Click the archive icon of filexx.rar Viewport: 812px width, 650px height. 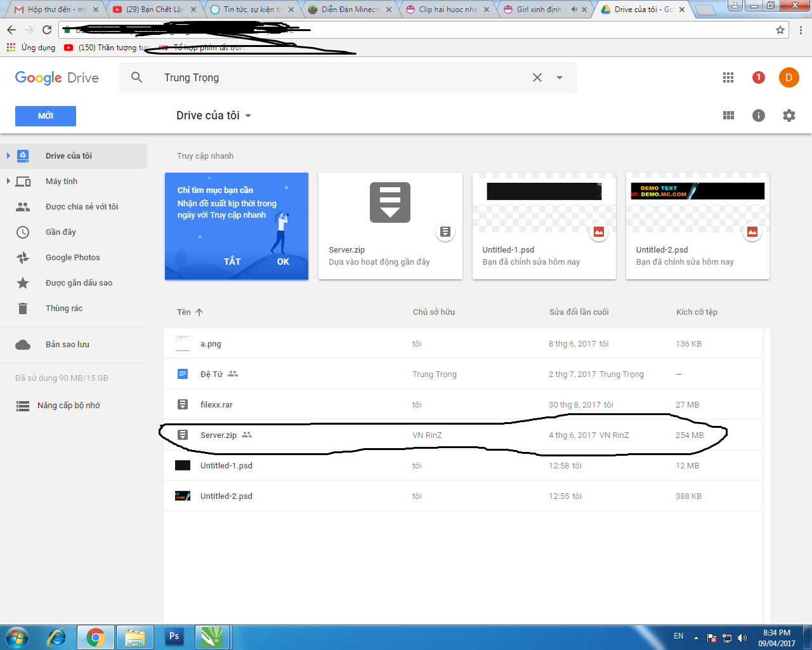point(183,404)
